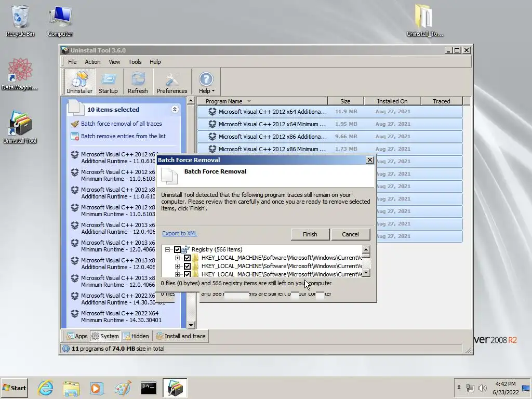This screenshot has width=532, height=399.
Task: Switch to the Hidden tab
Action: pyautogui.click(x=136, y=336)
